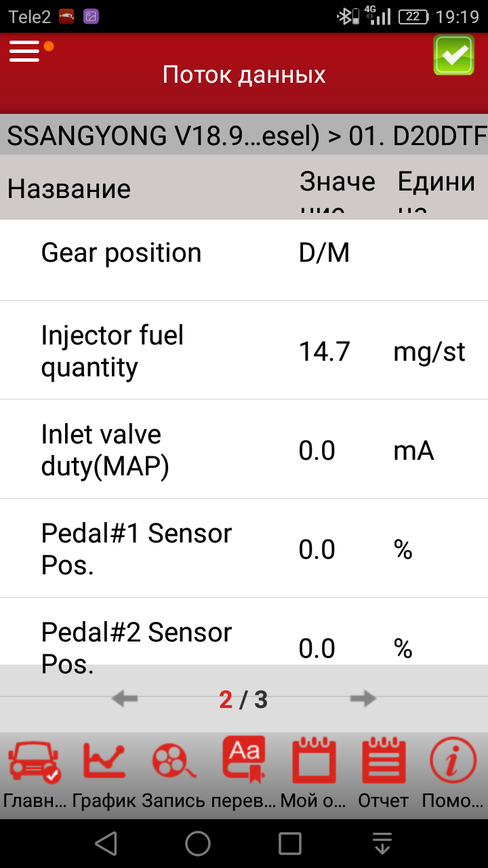Open the Мой calendar icon
The width and height of the screenshot is (488, 868).
[314, 763]
